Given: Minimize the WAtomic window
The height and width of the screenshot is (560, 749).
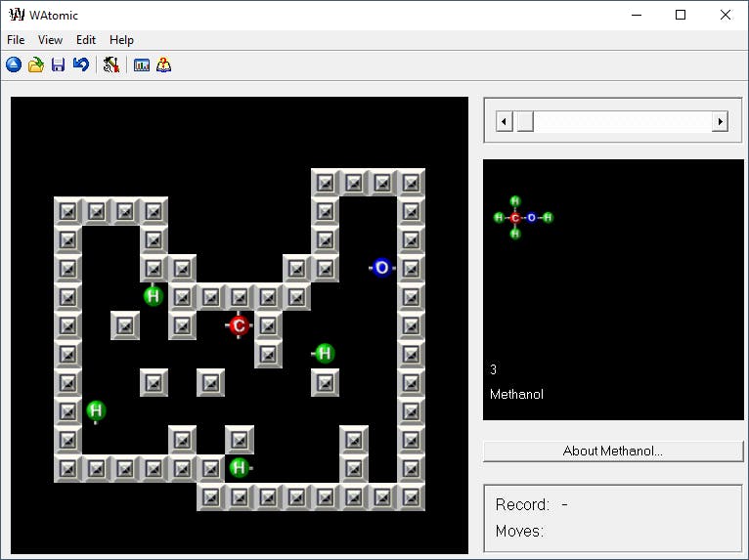Looking at the screenshot, I should click(637, 15).
